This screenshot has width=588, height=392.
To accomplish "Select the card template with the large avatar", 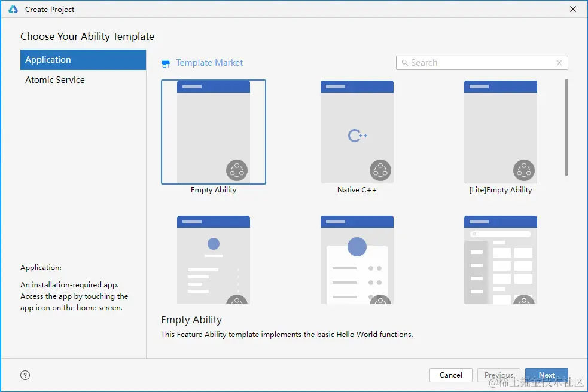I will coord(357,260).
